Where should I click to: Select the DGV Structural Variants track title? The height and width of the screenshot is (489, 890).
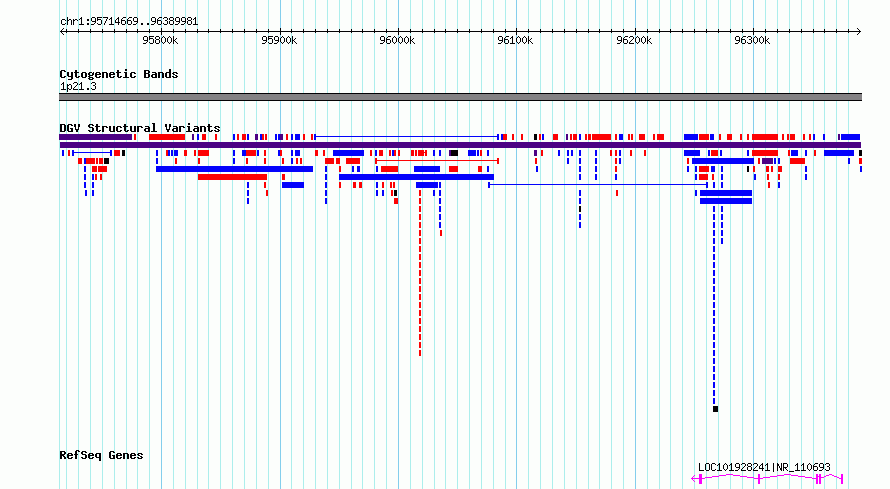click(x=140, y=128)
